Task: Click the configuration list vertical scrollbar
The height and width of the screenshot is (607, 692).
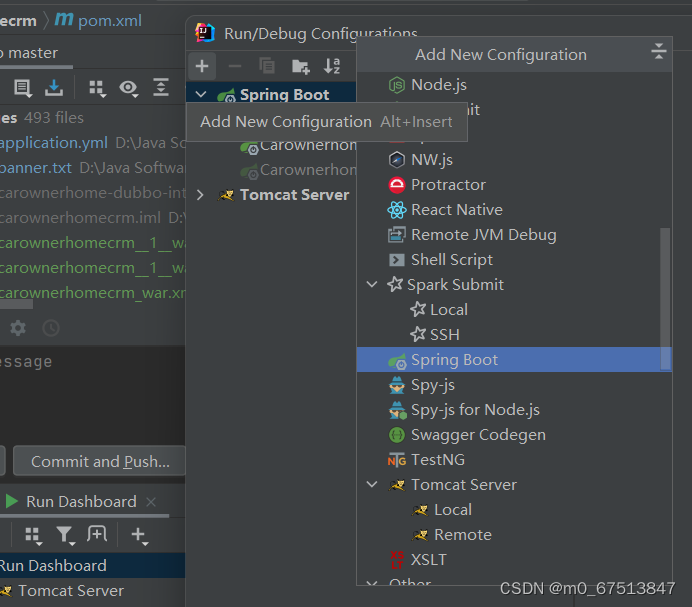Action: click(665, 299)
